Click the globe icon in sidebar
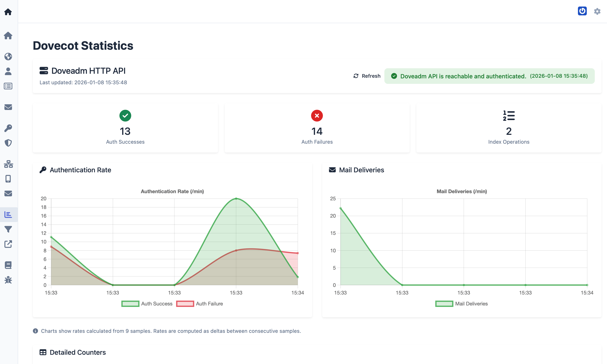Screen dimensions: 607x364 pos(8,57)
